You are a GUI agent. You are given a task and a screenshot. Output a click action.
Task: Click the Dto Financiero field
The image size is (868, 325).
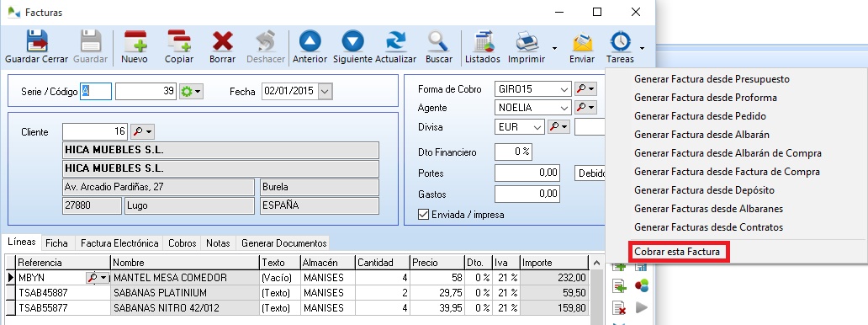click(x=513, y=152)
